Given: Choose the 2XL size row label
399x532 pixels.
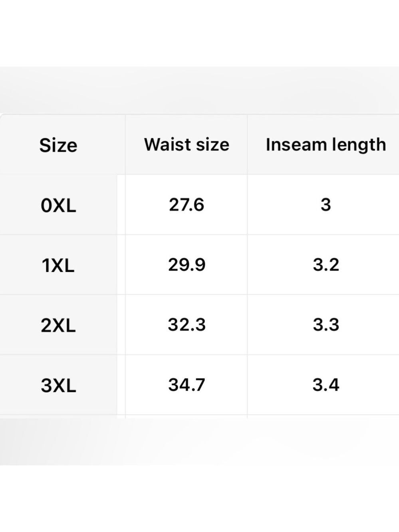Looking at the screenshot, I should [58, 325].
